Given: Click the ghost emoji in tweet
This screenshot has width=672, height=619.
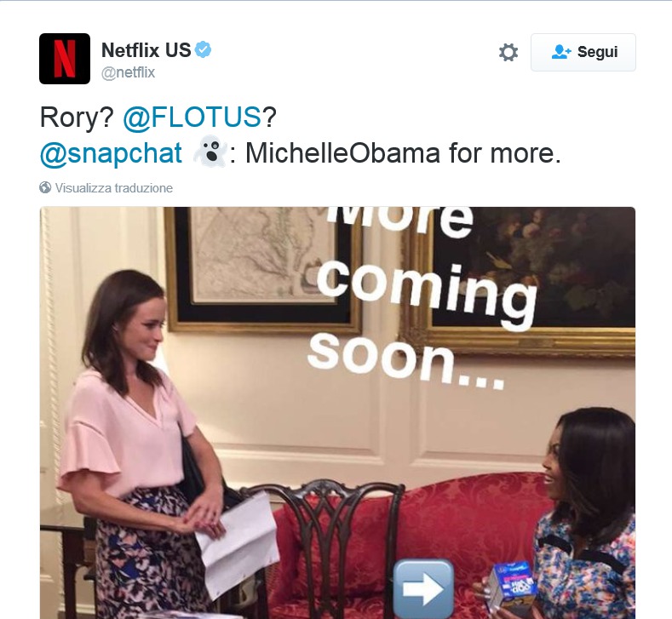Looking at the screenshot, I should click(210, 152).
